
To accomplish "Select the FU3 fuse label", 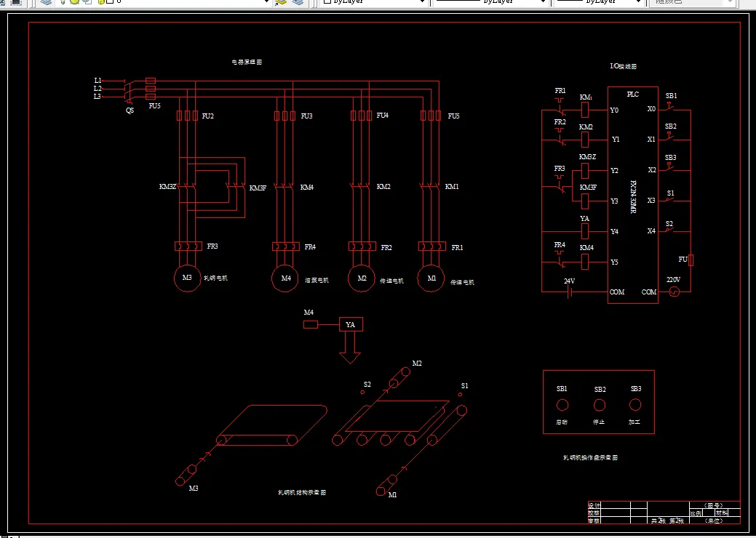I will (306, 116).
